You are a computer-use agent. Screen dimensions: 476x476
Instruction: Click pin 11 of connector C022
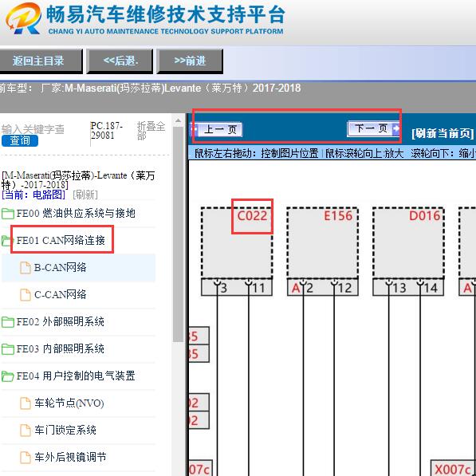258,288
